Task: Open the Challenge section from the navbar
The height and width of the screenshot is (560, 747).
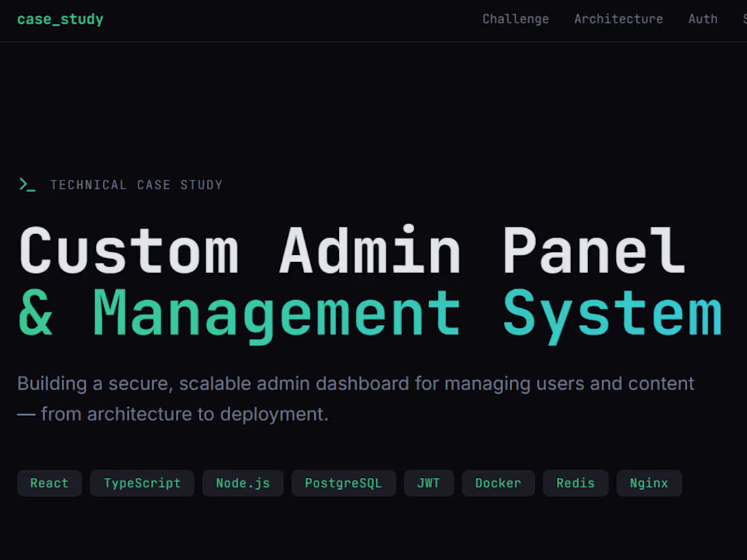Action: pyautogui.click(x=515, y=19)
